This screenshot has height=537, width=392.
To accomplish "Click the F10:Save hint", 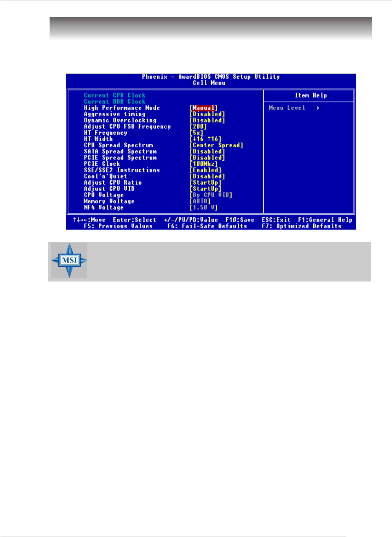I will [x=240, y=220].
